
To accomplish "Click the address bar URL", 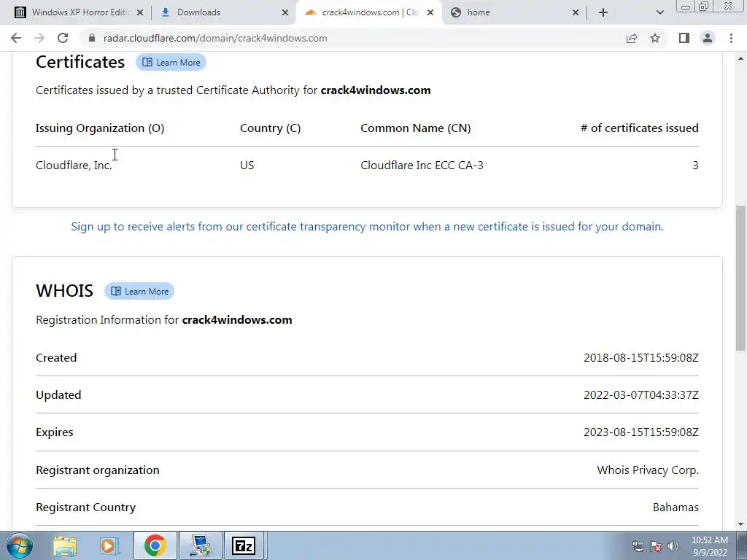I will (x=215, y=38).
